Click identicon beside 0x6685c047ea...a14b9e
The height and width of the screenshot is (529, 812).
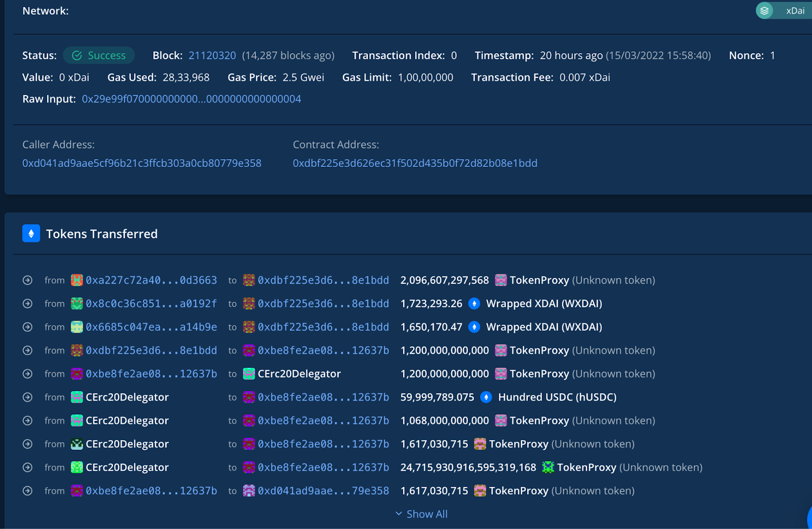77,327
